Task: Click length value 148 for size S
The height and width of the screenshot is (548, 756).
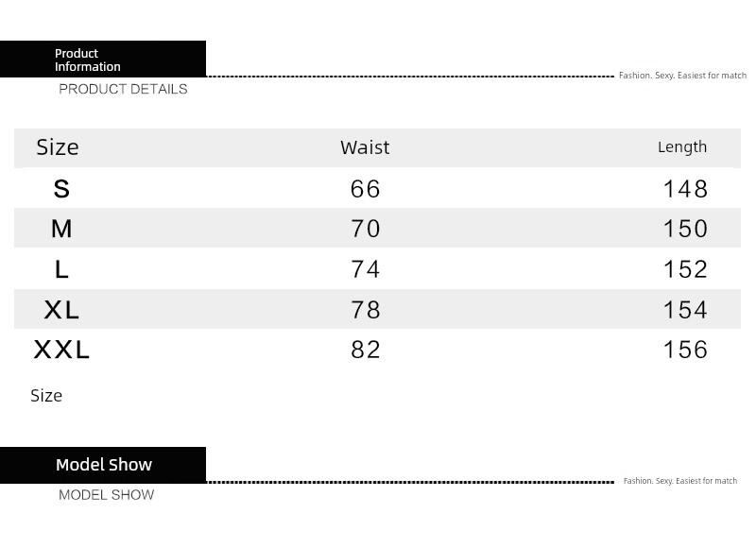Action: point(686,188)
